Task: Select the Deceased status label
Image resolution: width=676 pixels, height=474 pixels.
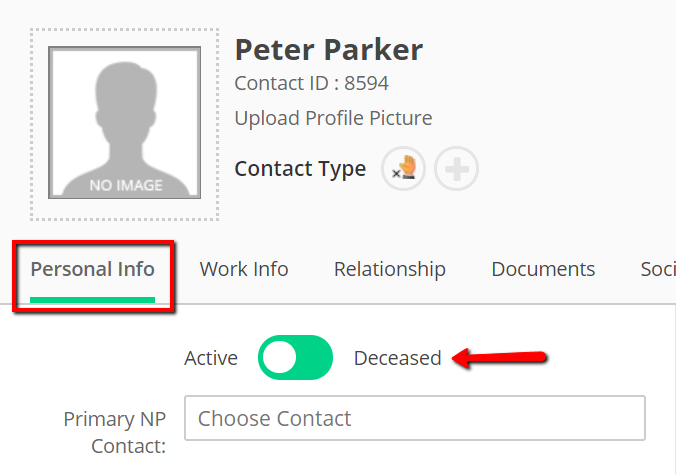Action: 397,358
